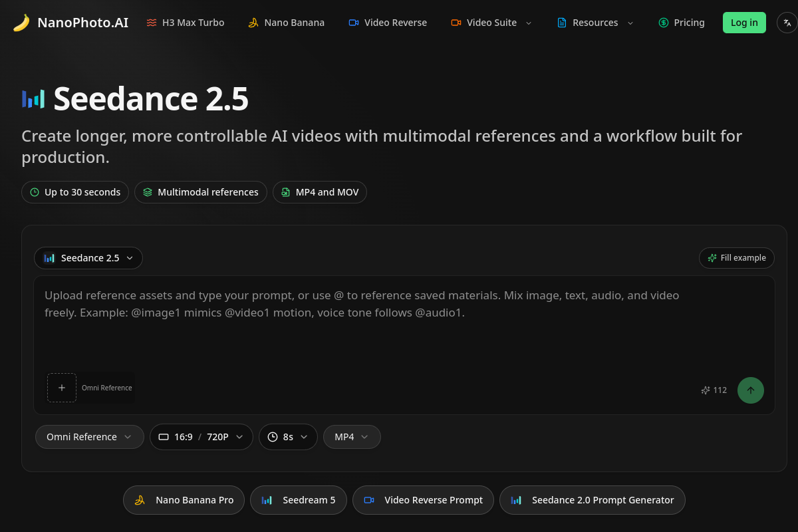Click the file icon in the MP4 and MOV chip
Image resolution: width=798 pixels, height=532 pixels.
point(286,192)
